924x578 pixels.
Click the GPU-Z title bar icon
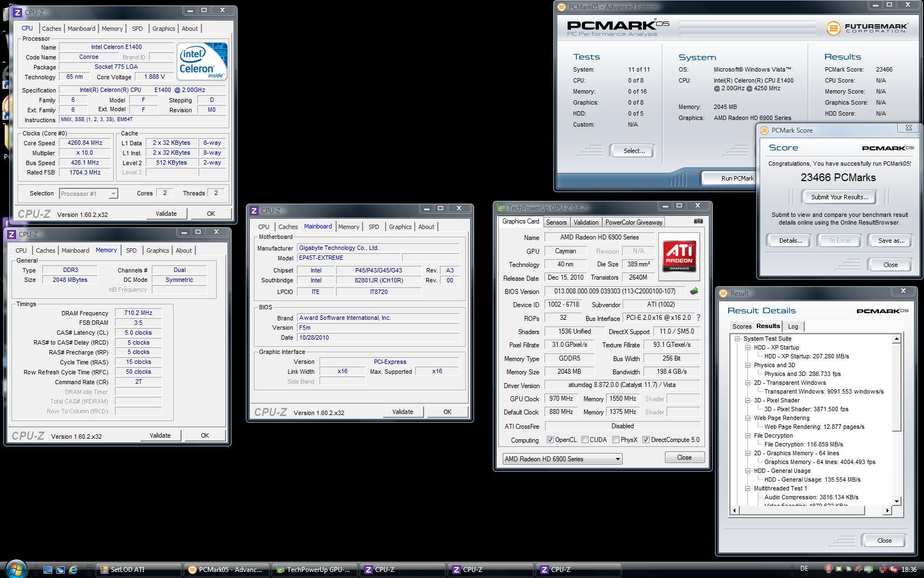tap(501, 208)
